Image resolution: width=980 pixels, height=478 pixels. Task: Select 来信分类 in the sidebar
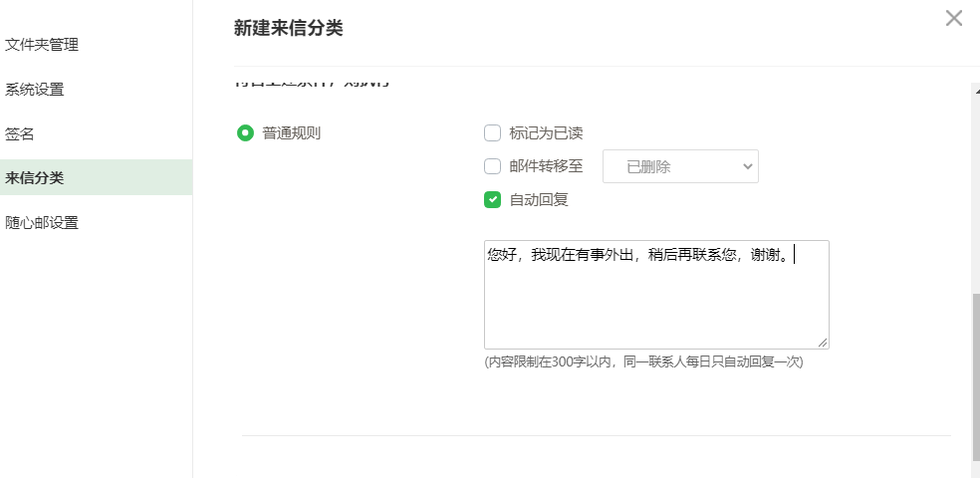[35, 177]
